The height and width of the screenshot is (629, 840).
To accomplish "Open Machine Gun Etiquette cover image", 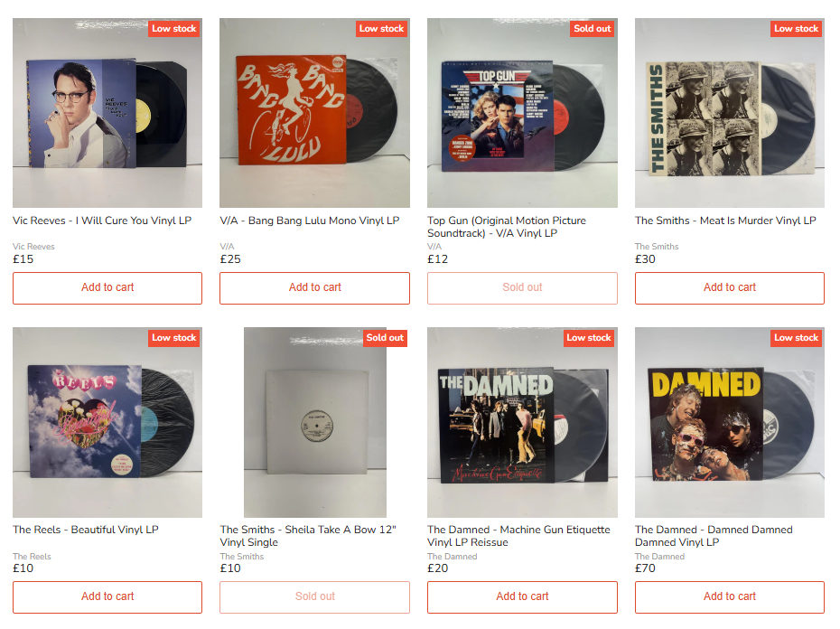I will (x=522, y=422).
